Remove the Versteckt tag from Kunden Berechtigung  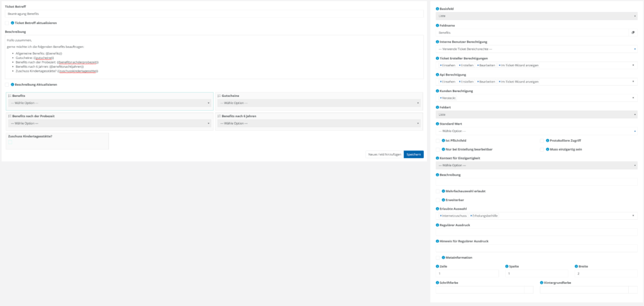[440, 98]
